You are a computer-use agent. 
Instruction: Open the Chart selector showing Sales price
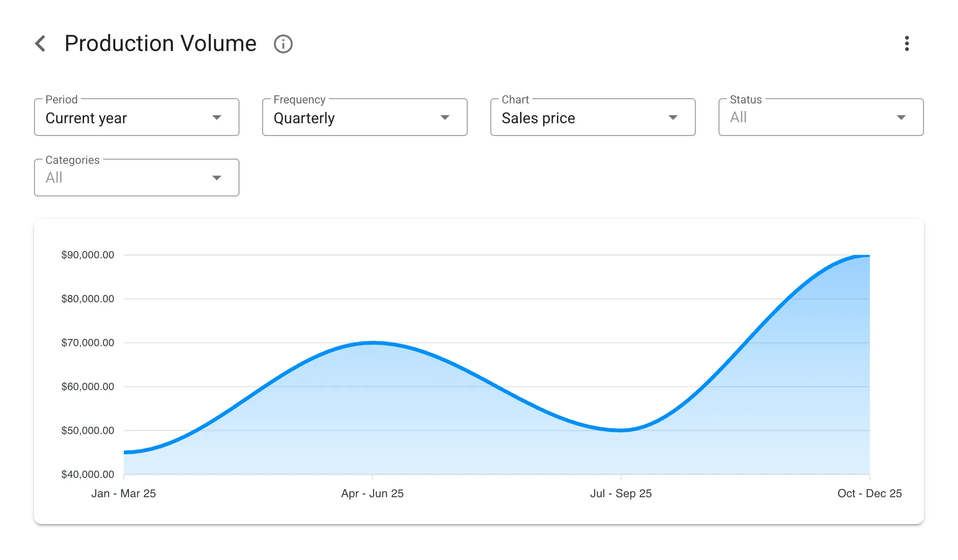(x=592, y=117)
